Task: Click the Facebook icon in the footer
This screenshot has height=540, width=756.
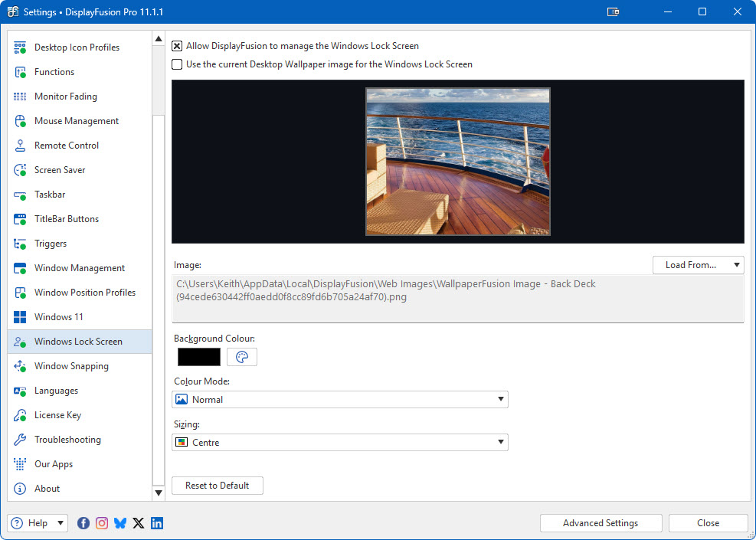Action: pyautogui.click(x=83, y=523)
